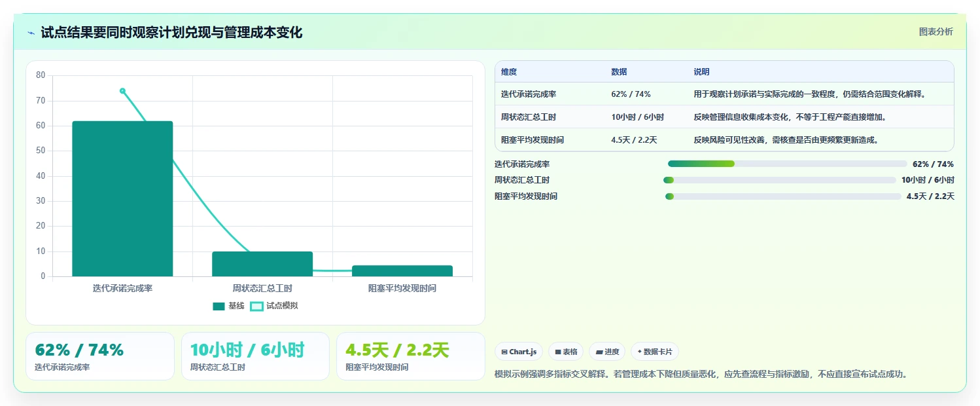Click the 阻塞平均发现时间 baseline bar

click(402, 271)
